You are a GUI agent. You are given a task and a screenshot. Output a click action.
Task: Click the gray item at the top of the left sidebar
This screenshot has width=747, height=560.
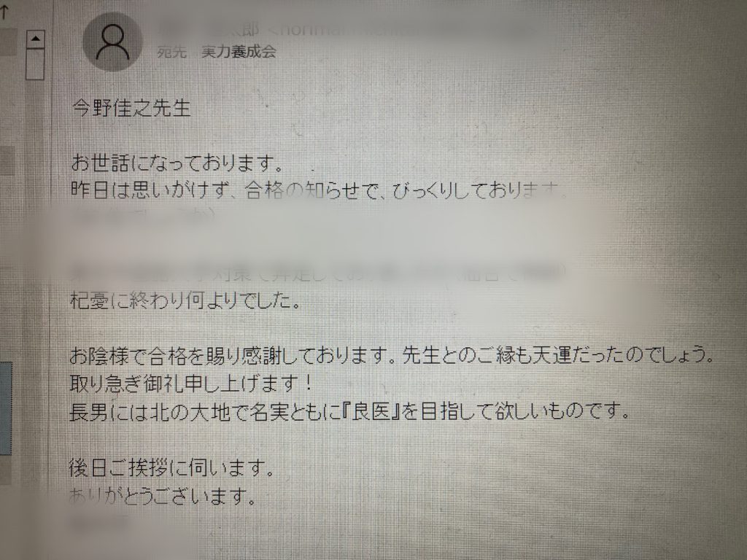click(7, 42)
